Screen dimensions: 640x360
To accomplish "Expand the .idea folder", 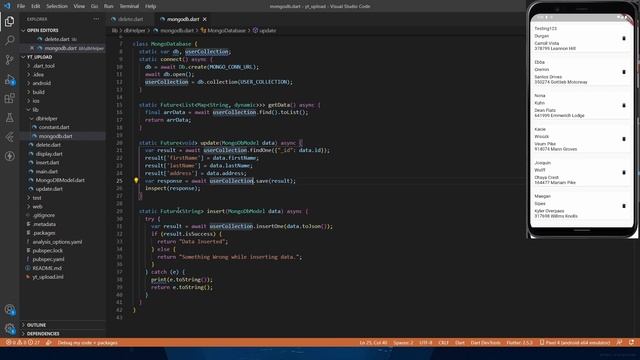I will click(x=38, y=75).
